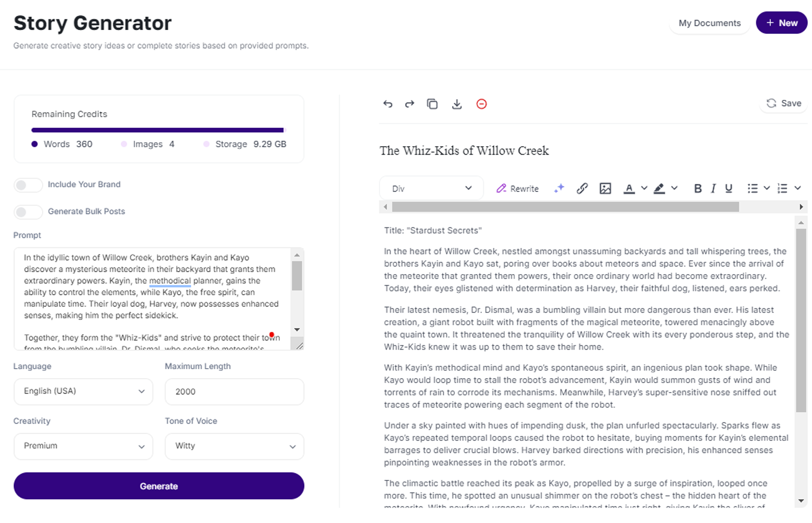Open the Language selection dropdown
812x523 pixels.
83,391
